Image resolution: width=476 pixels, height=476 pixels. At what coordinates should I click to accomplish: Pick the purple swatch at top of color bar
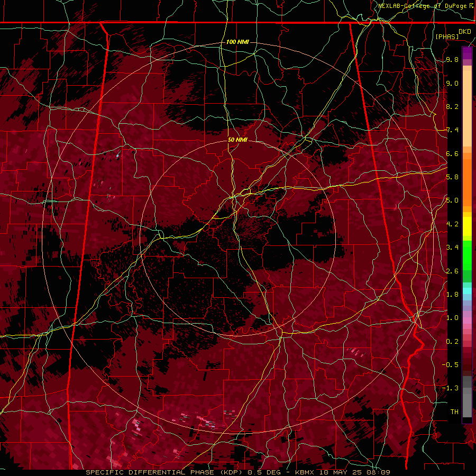click(467, 53)
